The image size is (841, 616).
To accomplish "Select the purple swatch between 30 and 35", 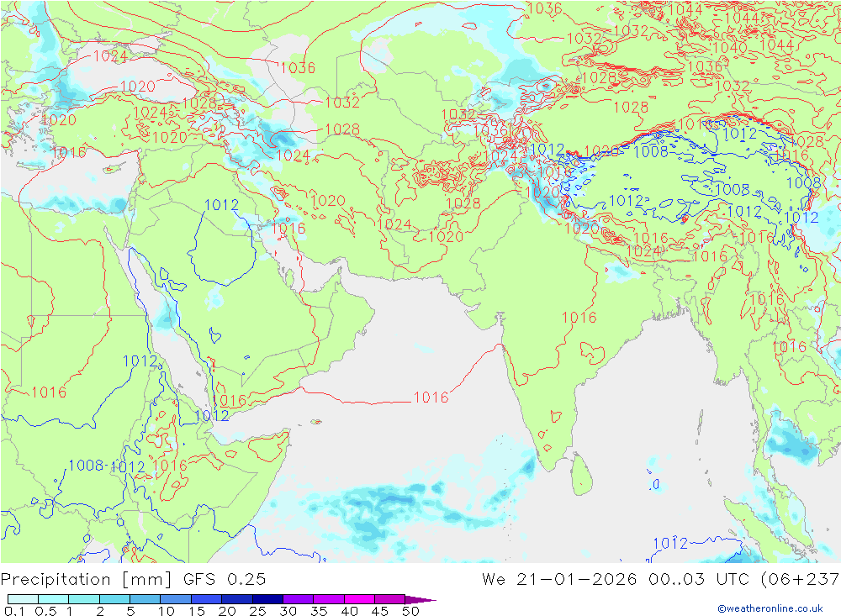I will tap(298, 599).
